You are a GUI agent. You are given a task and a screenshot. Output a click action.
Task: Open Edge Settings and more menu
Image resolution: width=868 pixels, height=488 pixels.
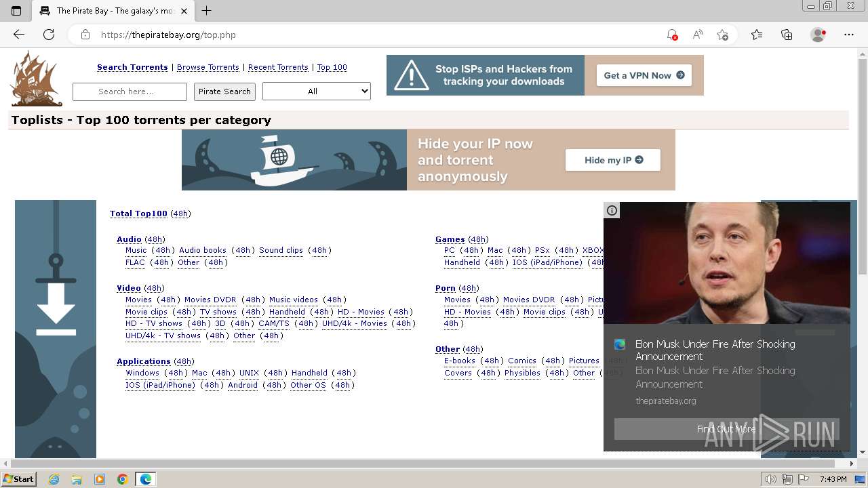pos(849,35)
